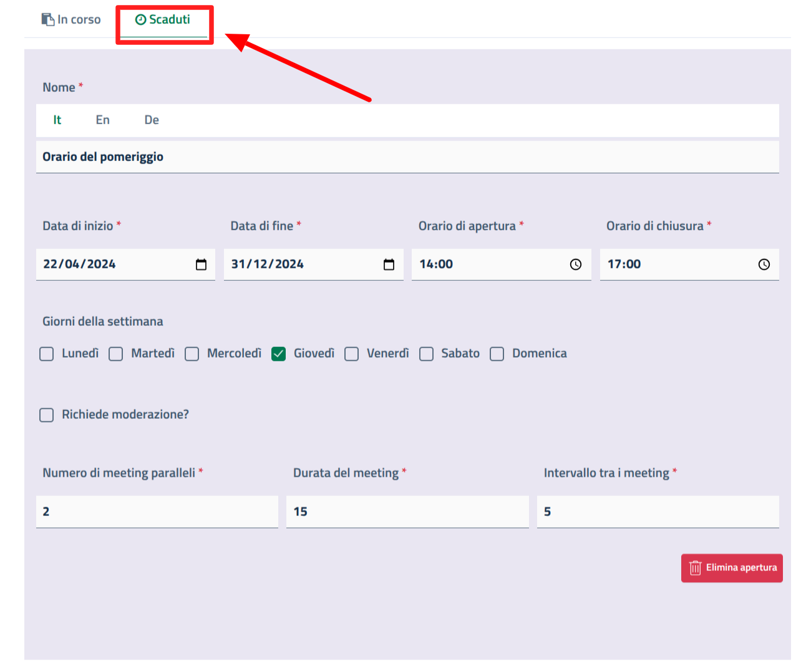This screenshot has height=672, width=806.
Task: Enable the Lunedì checkbox
Action: tap(47, 354)
